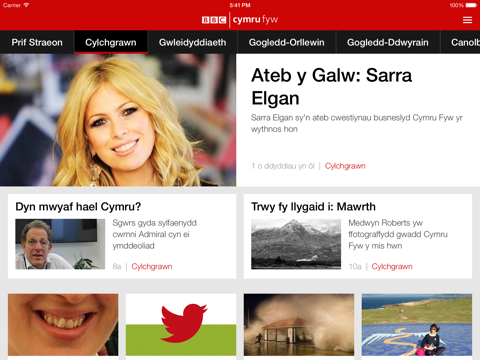Image resolution: width=480 pixels, height=360 pixels.
Task: Tap the BBC Cymru Fyw logo
Action: click(x=240, y=20)
